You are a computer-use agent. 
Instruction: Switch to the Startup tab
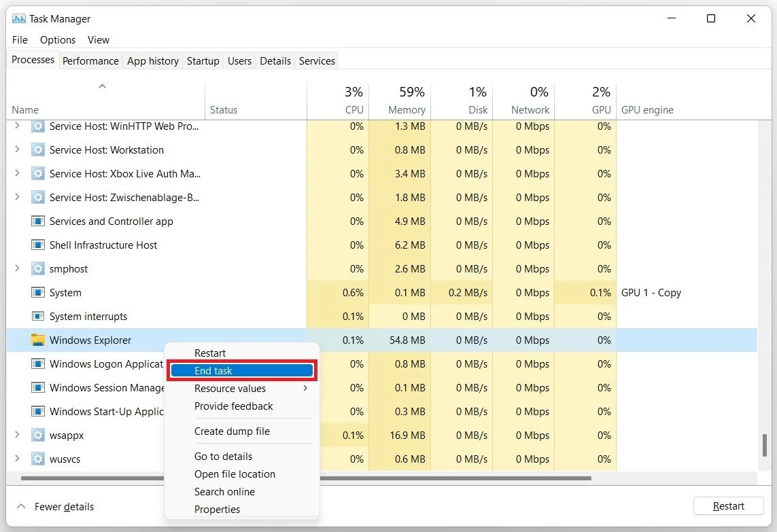[x=203, y=61]
